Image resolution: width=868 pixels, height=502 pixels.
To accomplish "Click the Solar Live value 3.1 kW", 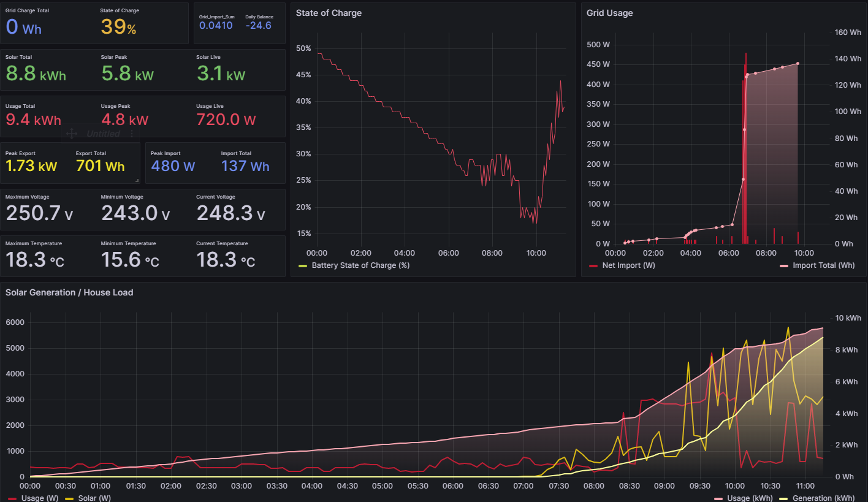I will (221, 74).
